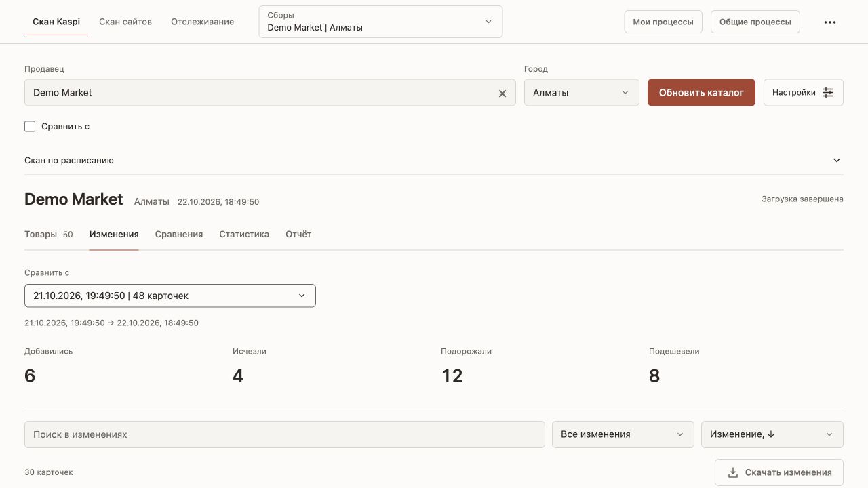This screenshot has height=488, width=868.
Task: Click the '30 карточек' count text
Action: click(49, 472)
